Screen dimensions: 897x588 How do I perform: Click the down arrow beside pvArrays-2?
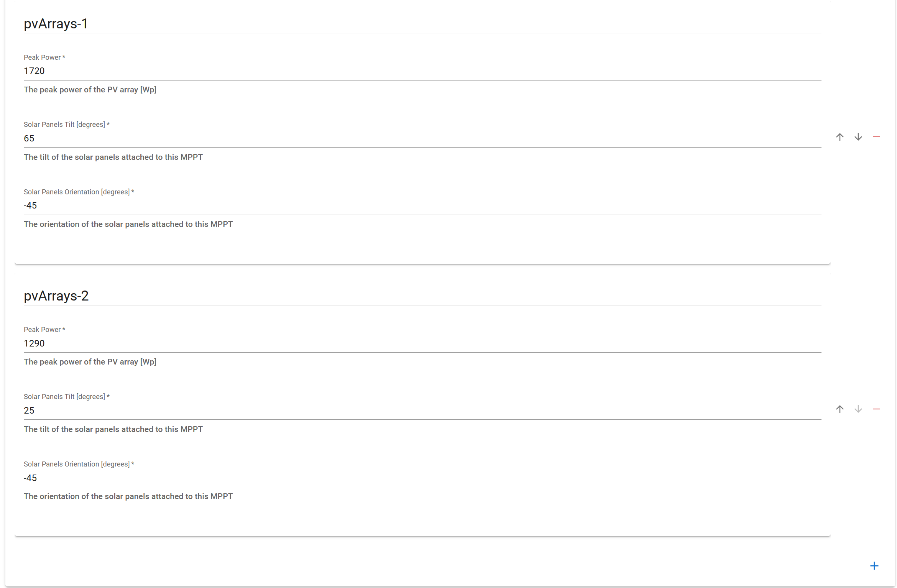(x=858, y=409)
